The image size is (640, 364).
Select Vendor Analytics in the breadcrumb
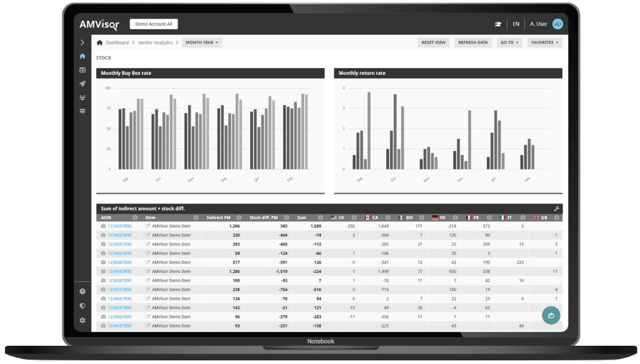point(154,42)
